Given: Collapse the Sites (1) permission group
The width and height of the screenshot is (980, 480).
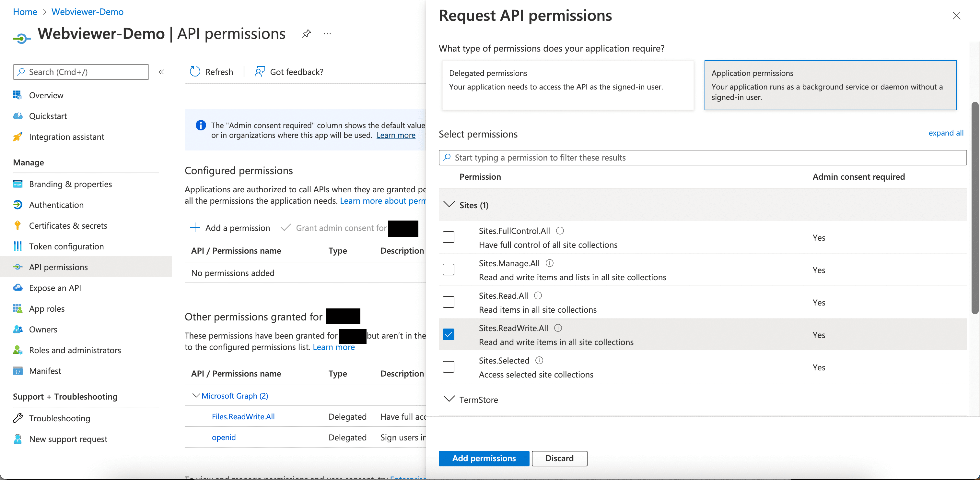Looking at the screenshot, I should tap(449, 205).
